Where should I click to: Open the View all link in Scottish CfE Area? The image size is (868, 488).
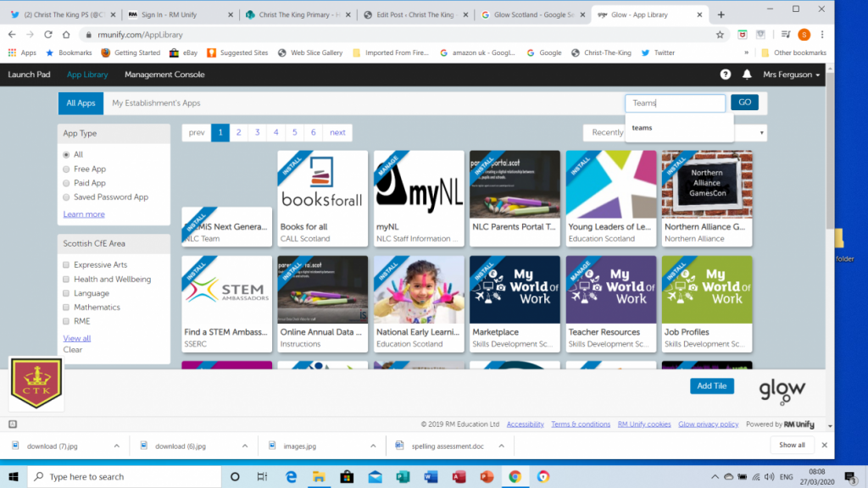[77, 338]
